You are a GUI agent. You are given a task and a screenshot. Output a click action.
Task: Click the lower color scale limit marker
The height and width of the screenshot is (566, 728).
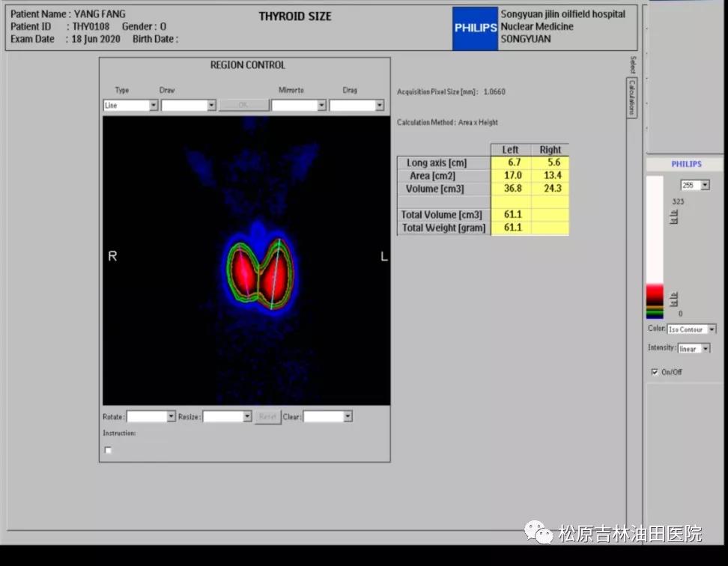[x=674, y=299]
